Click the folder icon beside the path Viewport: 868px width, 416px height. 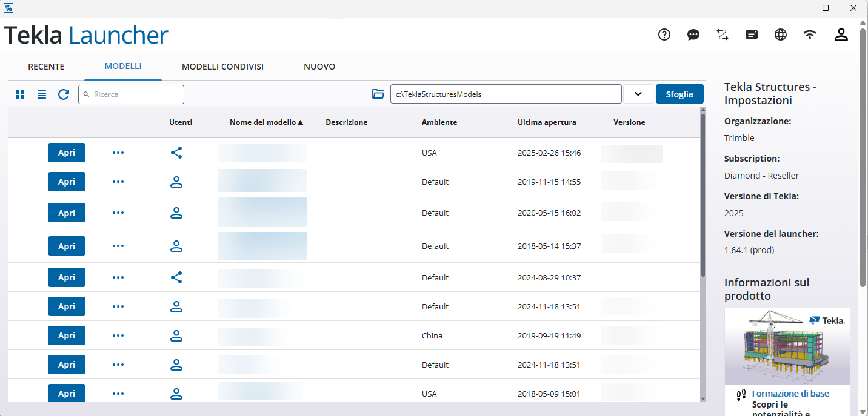pos(378,94)
